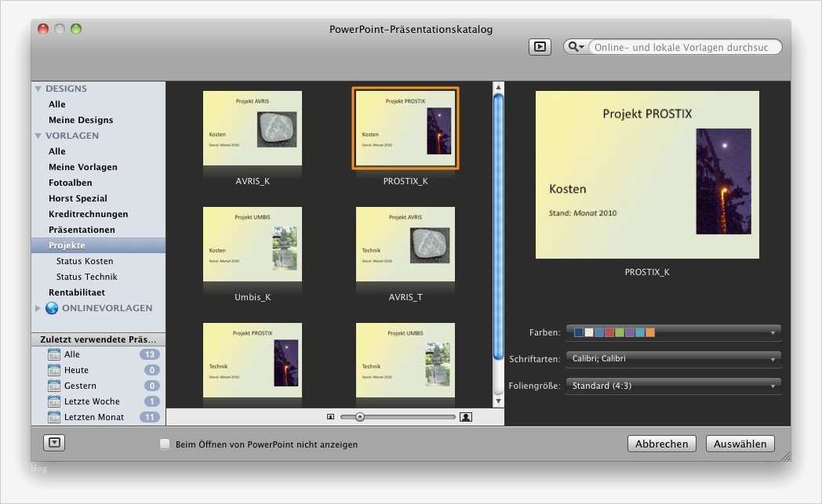Select Horst Spezial category
The height and width of the screenshot is (504, 822).
tap(78, 198)
